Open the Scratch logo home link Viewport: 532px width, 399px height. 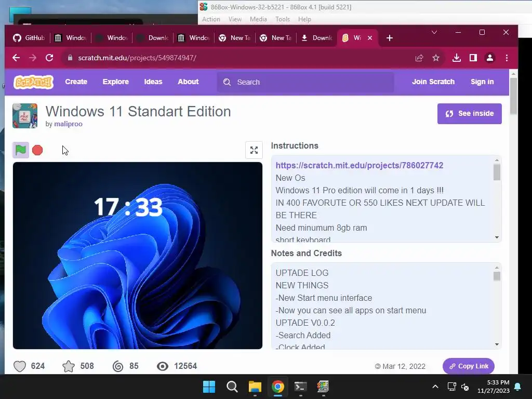(x=33, y=82)
